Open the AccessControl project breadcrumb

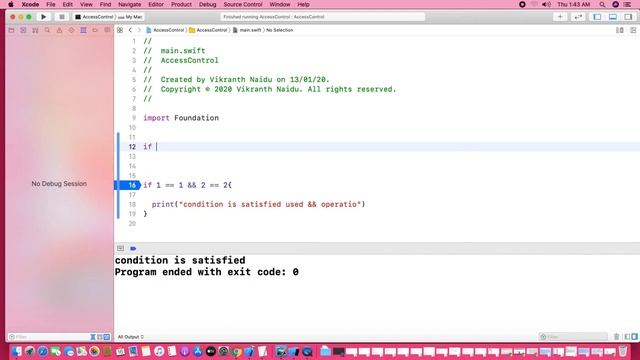coord(165,30)
